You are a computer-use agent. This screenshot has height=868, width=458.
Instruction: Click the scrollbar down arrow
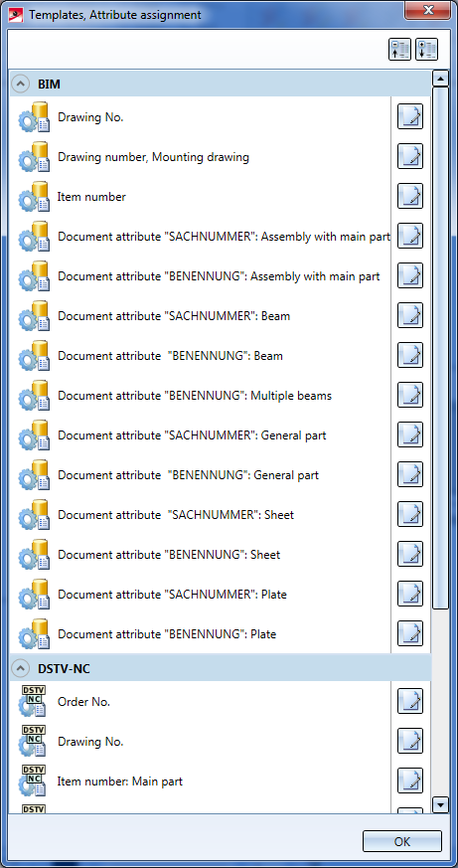[440, 804]
